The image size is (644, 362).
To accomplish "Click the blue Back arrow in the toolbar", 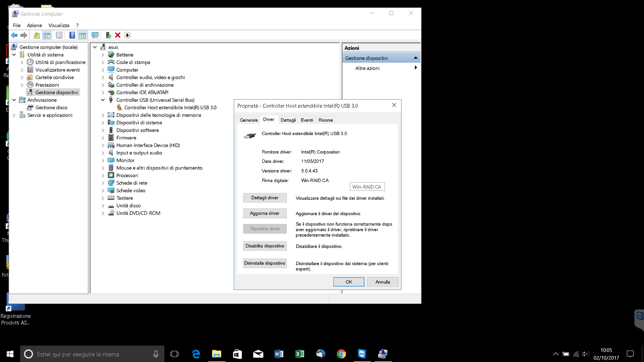I will tap(14, 35).
